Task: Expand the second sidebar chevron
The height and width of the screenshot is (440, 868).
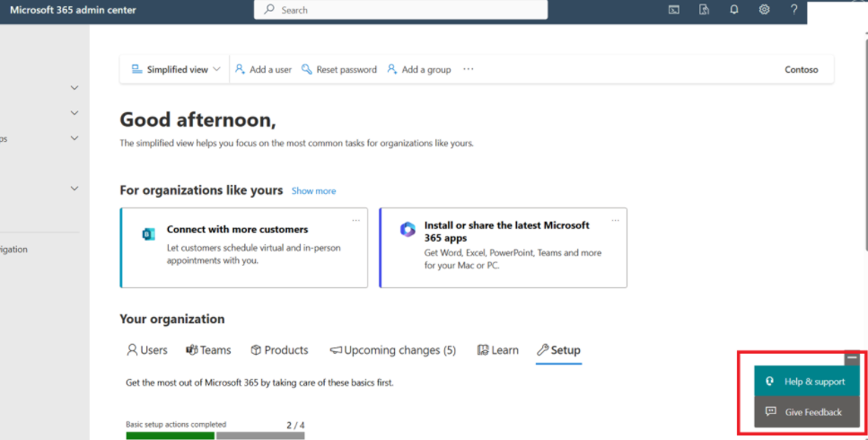Action: (75, 113)
